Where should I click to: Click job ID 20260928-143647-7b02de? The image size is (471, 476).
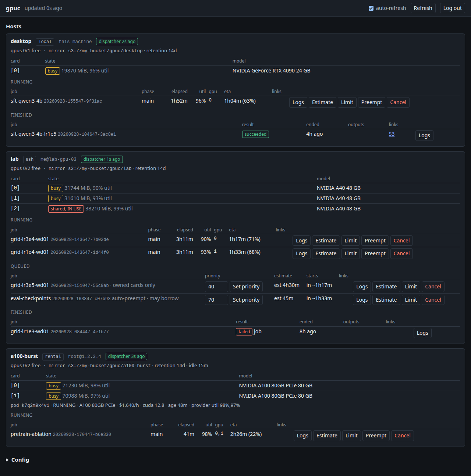79,239
